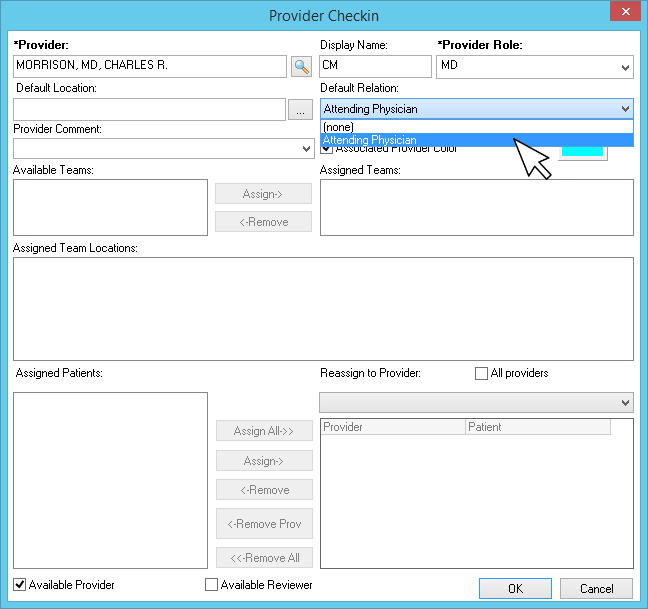Click the cyan provider color swatch

point(583,152)
